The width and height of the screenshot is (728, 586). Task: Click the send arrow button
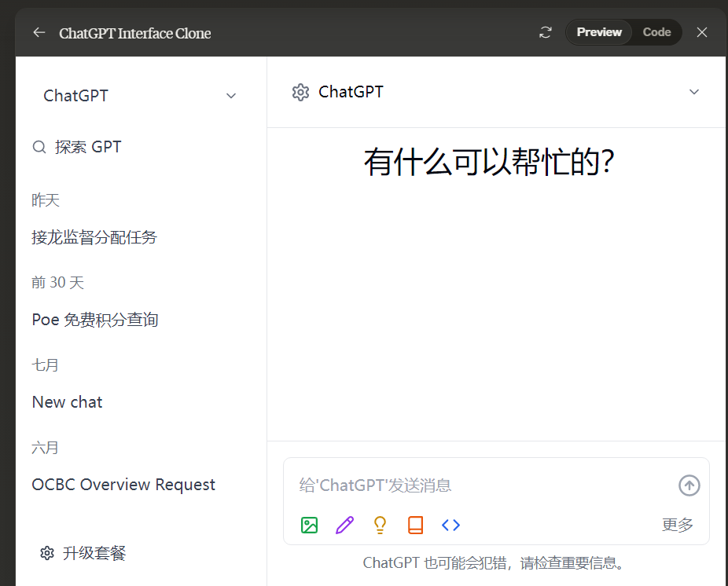[689, 485]
